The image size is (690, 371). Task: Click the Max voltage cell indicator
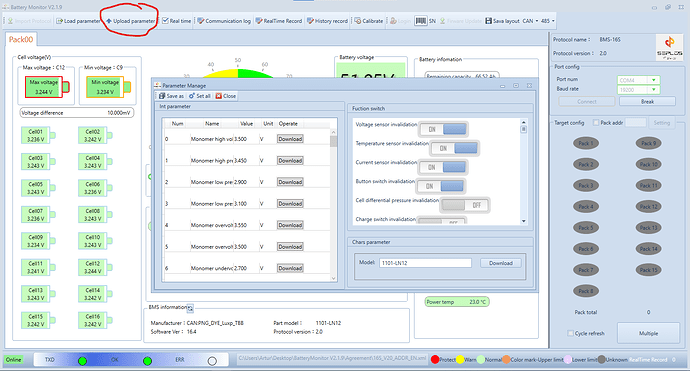coord(47,87)
